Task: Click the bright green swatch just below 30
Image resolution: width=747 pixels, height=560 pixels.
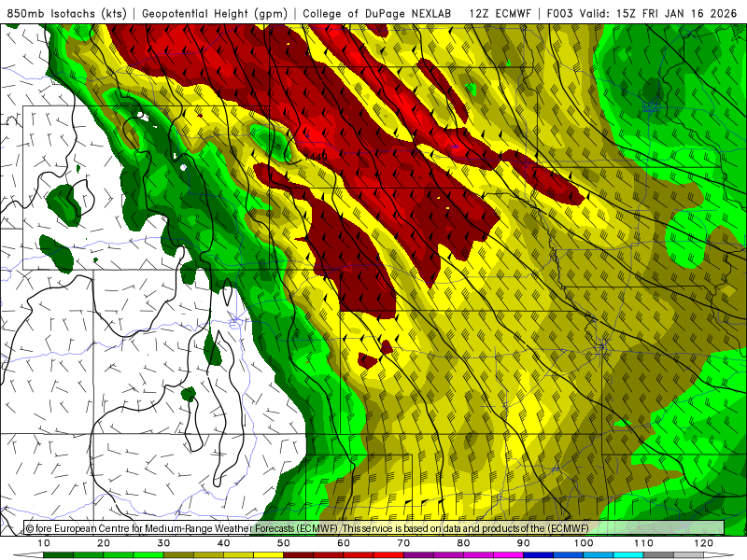Action: pyautogui.click(x=148, y=555)
